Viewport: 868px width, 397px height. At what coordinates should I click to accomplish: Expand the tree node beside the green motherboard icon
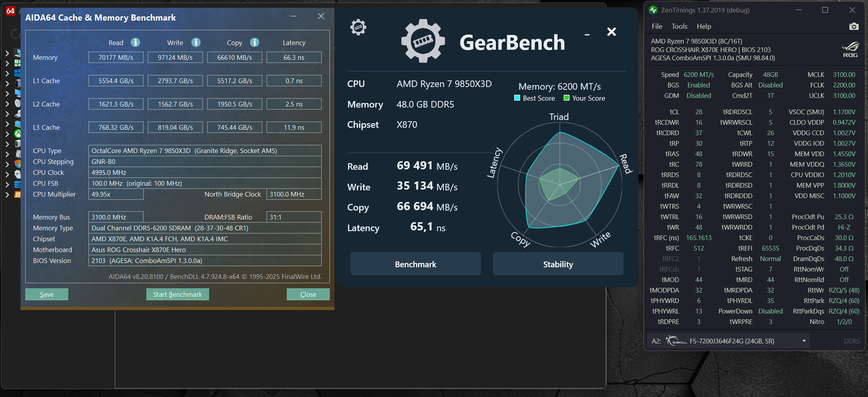7,63
